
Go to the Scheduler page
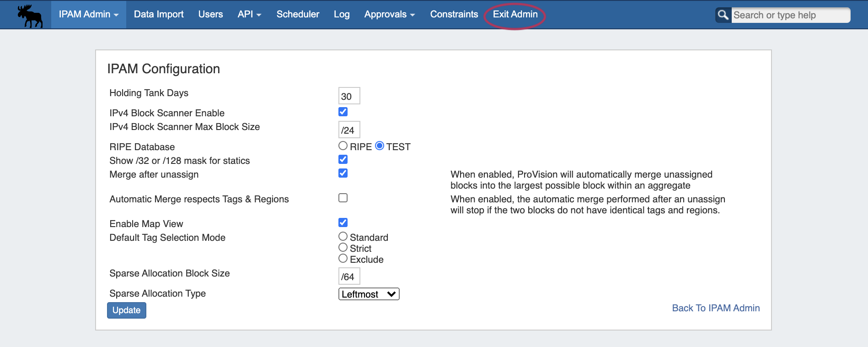point(298,15)
